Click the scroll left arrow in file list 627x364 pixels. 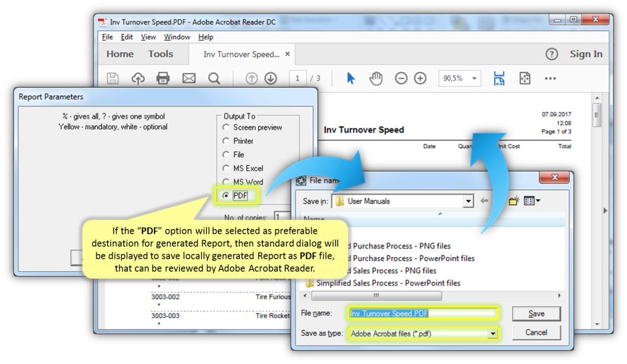pos(306,296)
